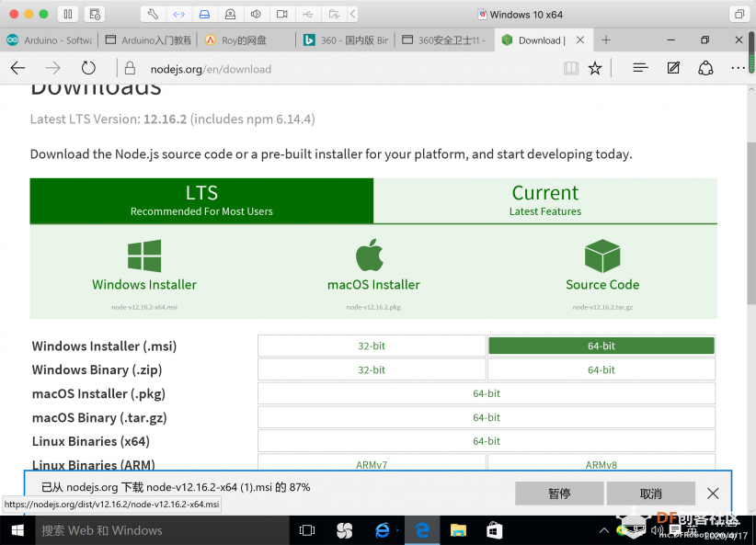Screen dimensions: 756x545
Task: Download Windows Binary (.zip) 64-bit
Action: tap(601, 369)
